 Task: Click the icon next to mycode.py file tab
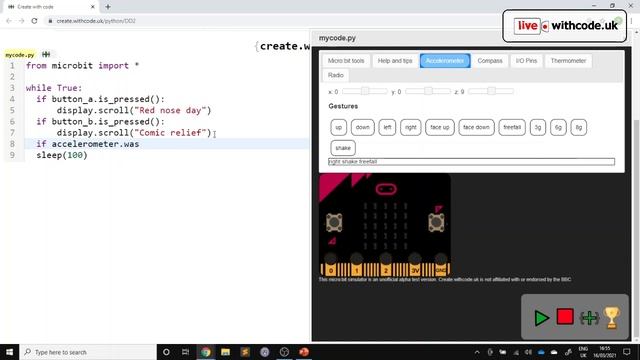click(x=46, y=54)
